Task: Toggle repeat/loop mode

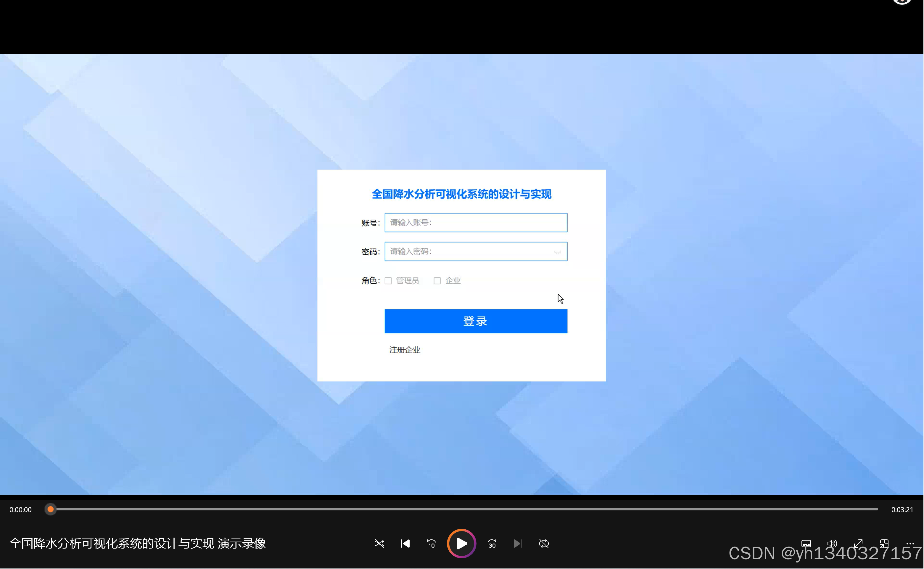Action: 544,544
